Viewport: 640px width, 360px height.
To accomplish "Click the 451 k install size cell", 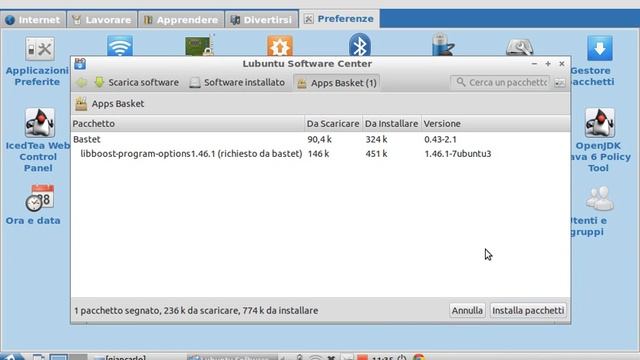I will click(376, 154).
